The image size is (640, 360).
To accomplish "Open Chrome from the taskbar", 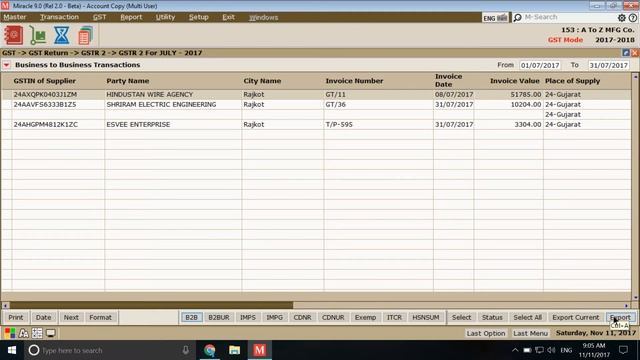I will tap(210, 350).
